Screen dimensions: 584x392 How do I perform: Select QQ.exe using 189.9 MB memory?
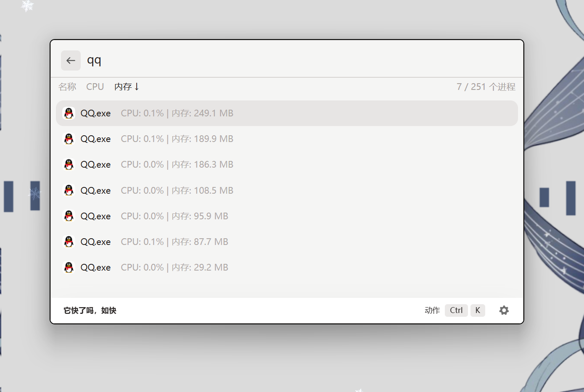[287, 139]
